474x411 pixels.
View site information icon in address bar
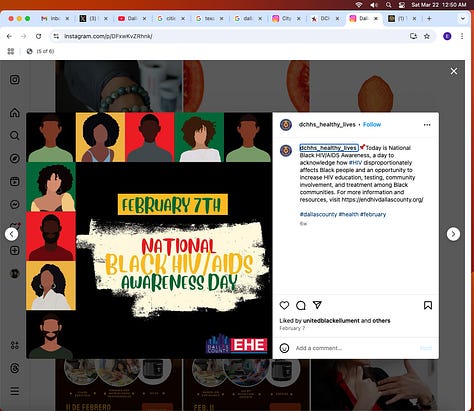pyautogui.click(x=56, y=36)
